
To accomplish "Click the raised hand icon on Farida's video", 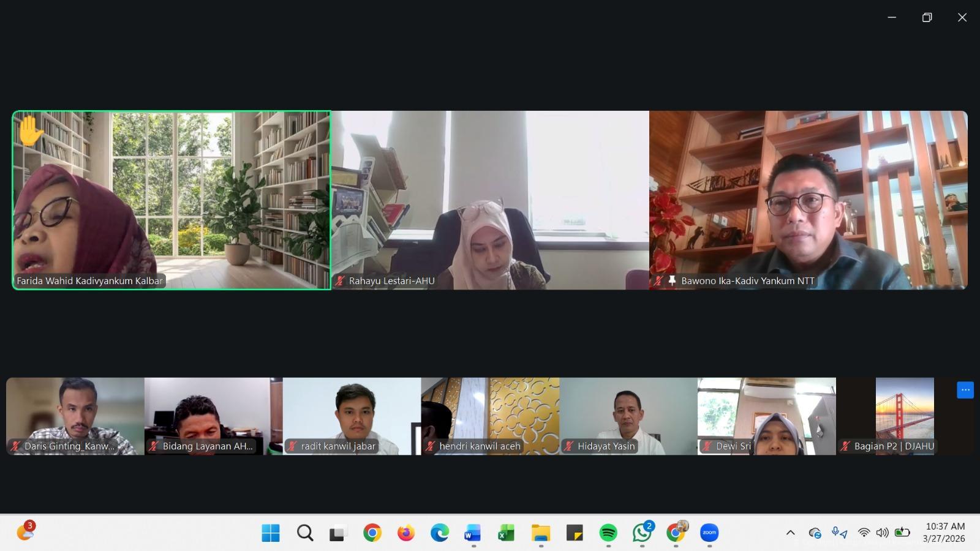I will 30,130.
